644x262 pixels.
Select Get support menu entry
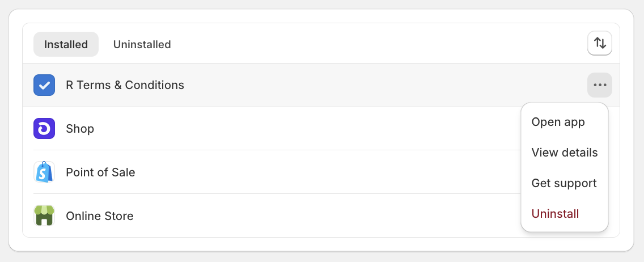(x=564, y=183)
